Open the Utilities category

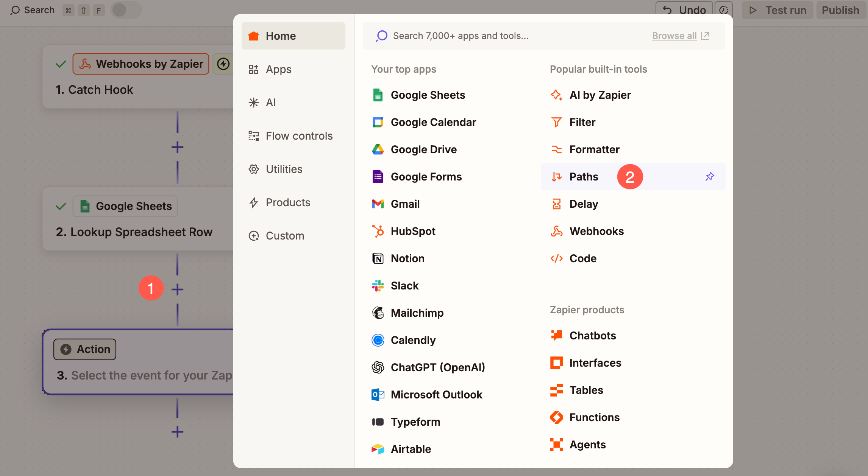(x=293, y=169)
